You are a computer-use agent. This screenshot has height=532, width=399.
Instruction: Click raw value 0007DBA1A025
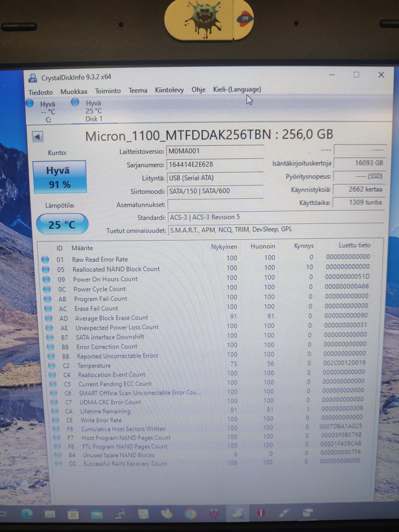pyautogui.click(x=340, y=426)
